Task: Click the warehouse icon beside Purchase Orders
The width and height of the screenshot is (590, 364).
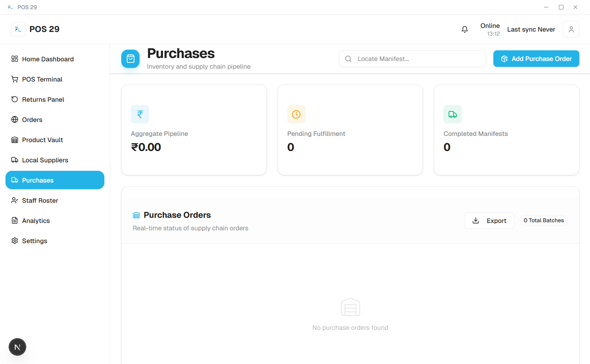Action: pyautogui.click(x=136, y=215)
